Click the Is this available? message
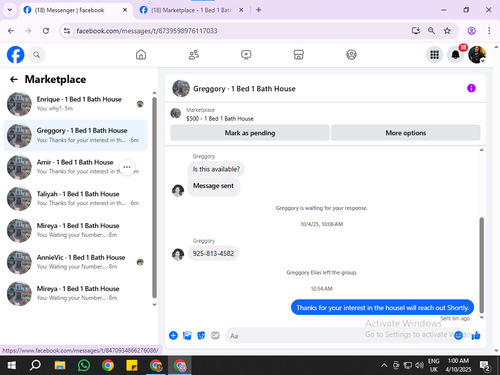500x375 pixels. click(216, 169)
